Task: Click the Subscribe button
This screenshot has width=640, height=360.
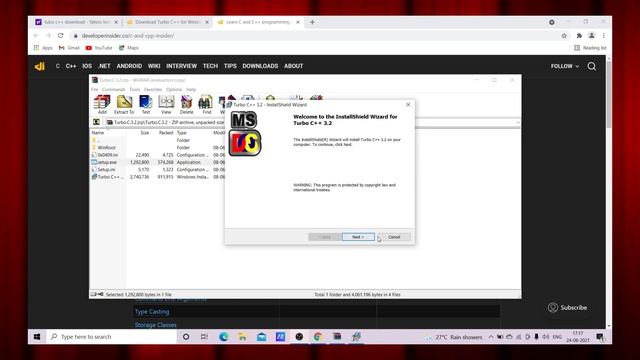Action: coord(567,308)
